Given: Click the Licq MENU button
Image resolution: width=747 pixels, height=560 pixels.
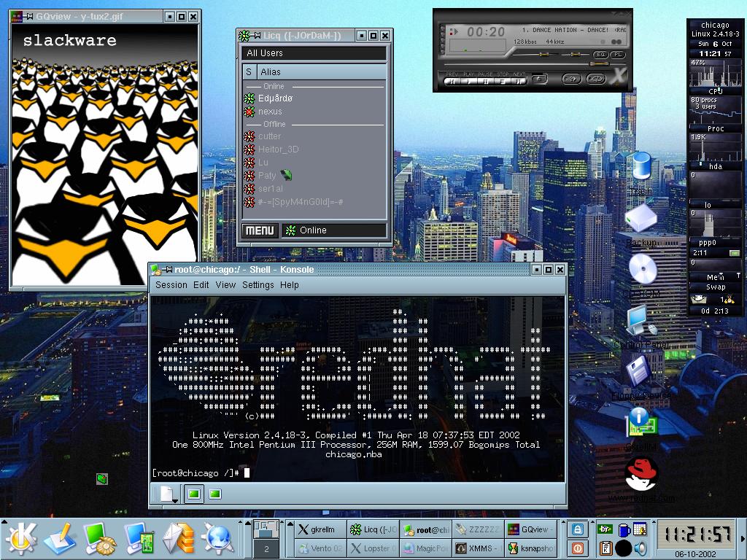Looking at the screenshot, I should click(260, 230).
